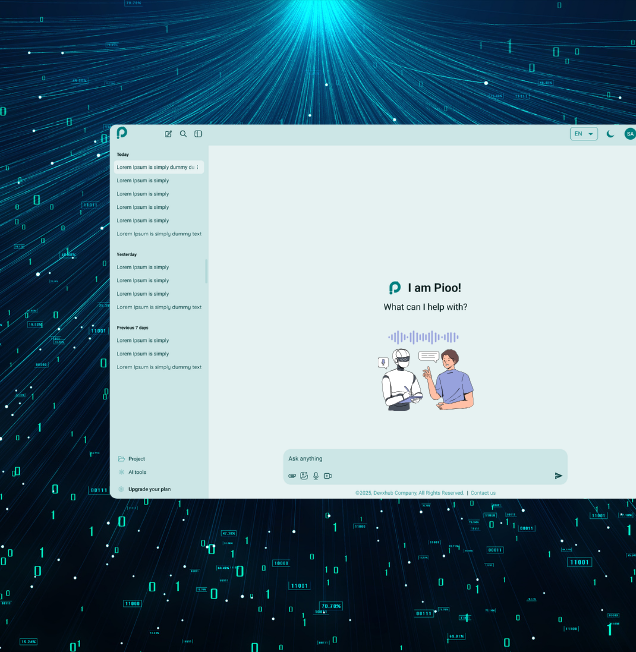Open Project in the sidebar
Screen dimensions: 636x652
[x=136, y=459]
